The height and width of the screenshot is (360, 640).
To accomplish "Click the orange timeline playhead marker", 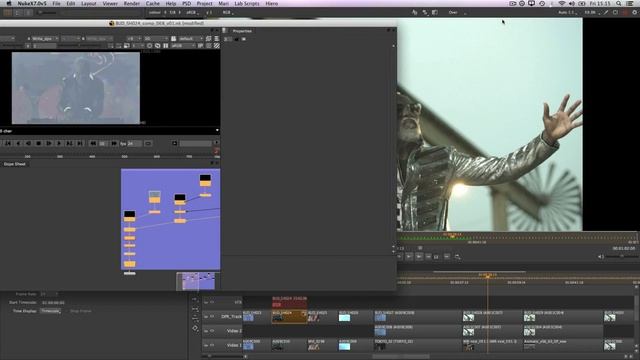I will tap(487, 276).
